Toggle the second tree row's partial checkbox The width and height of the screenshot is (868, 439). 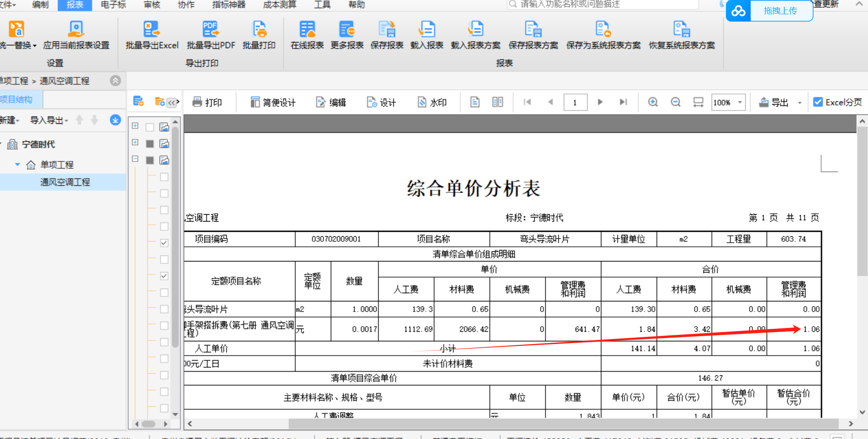[150, 144]
